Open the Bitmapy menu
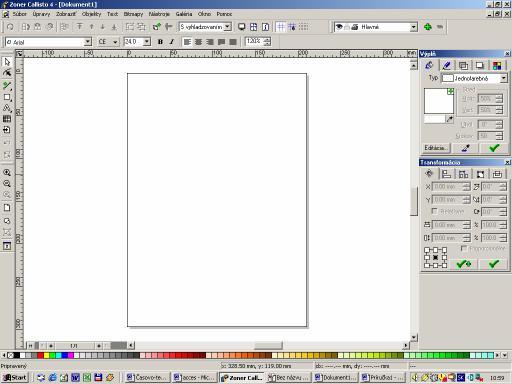Screen dimensions: 512x384 coord(133,14)
